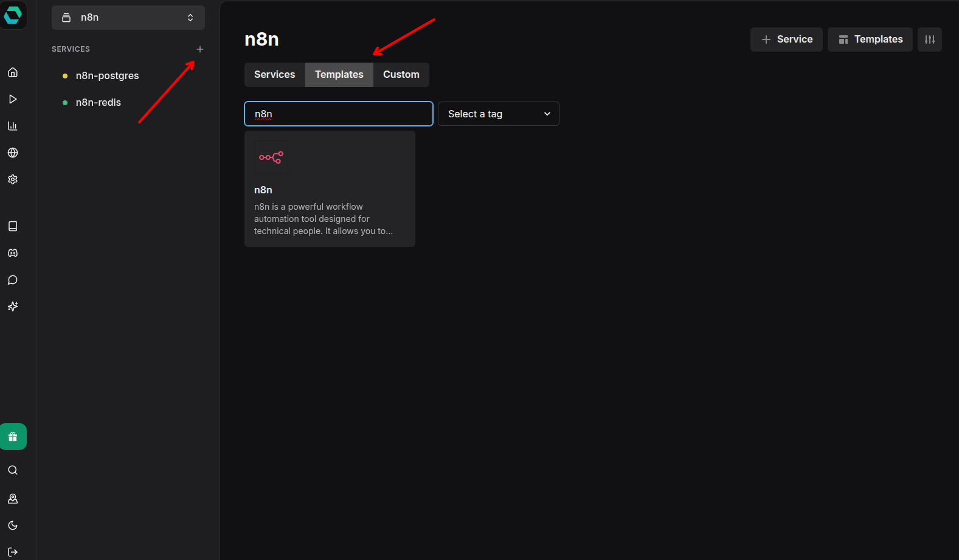959x560 pixels.
Task: Switch to the Custom tab
Action: (x=401, y=75)
